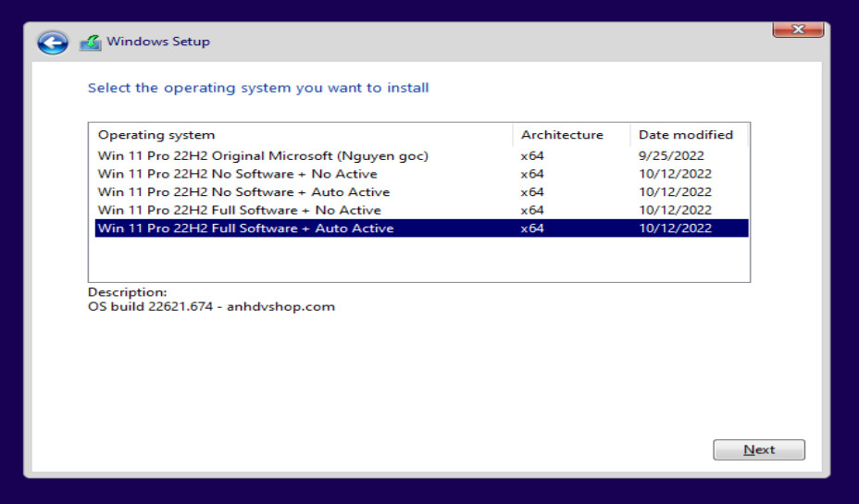Go back using the blue arrow button
The image size is (859, 504).
coord(53,43)
